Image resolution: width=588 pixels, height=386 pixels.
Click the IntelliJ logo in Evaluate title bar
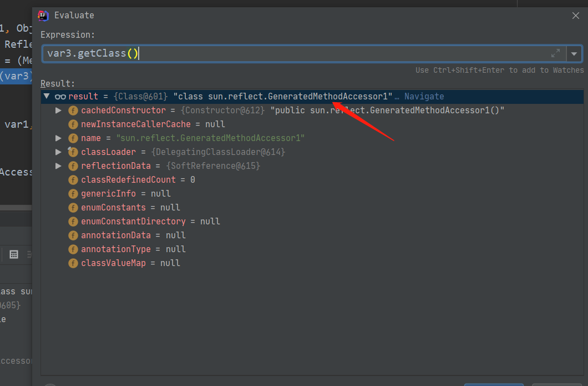[x=43, y=16]
